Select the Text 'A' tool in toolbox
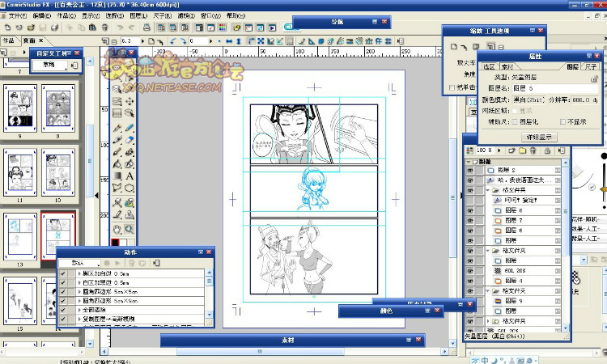This screenshot has width=607, height=364. point(129,176)
